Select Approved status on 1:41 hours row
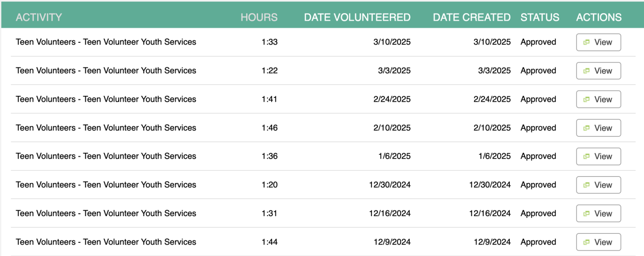The height and width of the screenshot is (256, 644). (x=538, y=100)
